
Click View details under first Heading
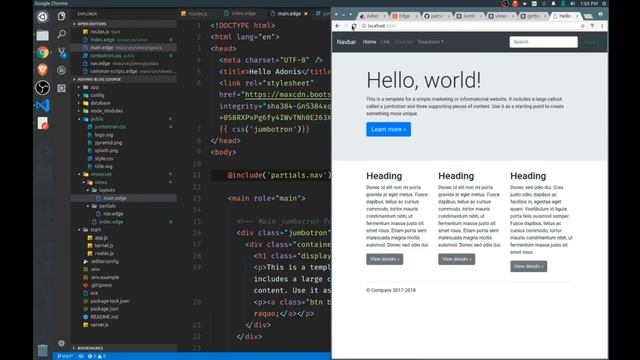click(x=384, y=259)
